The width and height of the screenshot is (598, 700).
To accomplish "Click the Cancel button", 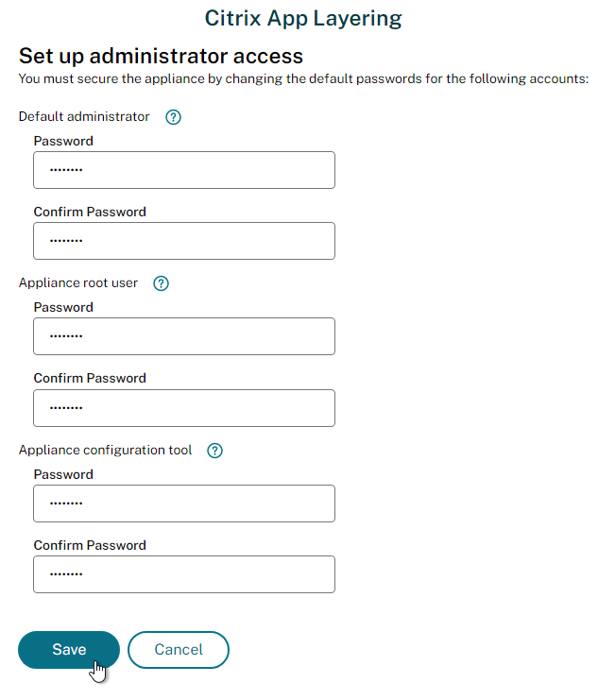I will (179, 650).
